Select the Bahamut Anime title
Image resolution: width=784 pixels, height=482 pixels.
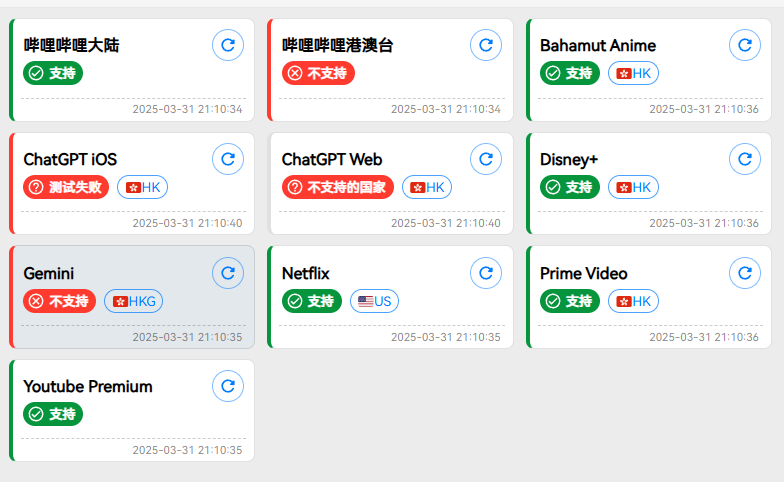pos(598,46)
